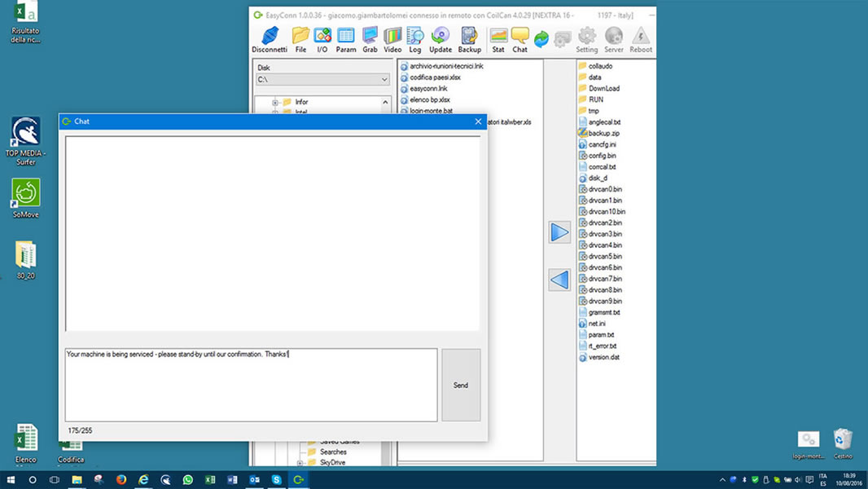Image resolution: width=868 pixels, height=489 pixels.
Task: Click inside the chat message input box
Action: click(x=252, y=385)
